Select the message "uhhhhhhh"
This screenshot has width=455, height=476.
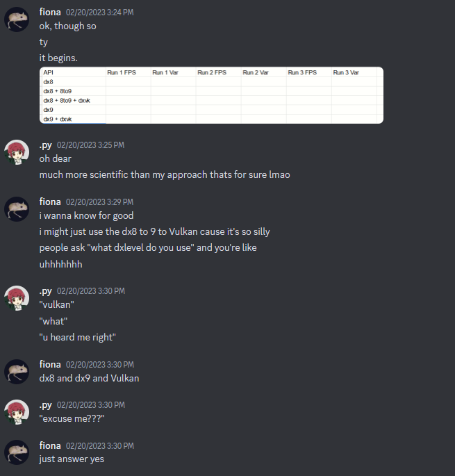pos(60,264)
